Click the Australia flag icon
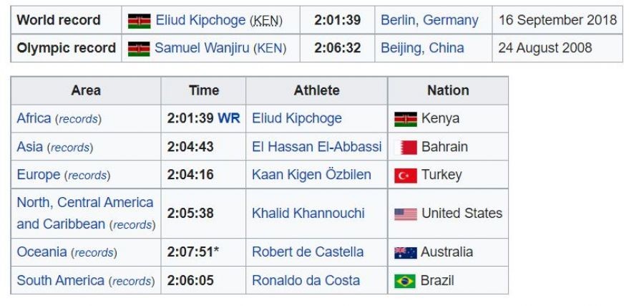 click(x=406, y=252)
